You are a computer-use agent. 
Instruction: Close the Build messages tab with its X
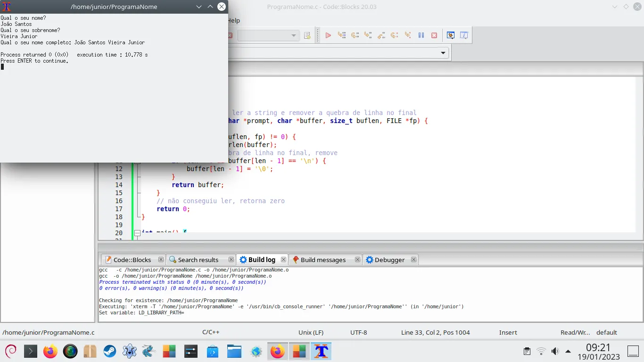[x=357, y=260]
